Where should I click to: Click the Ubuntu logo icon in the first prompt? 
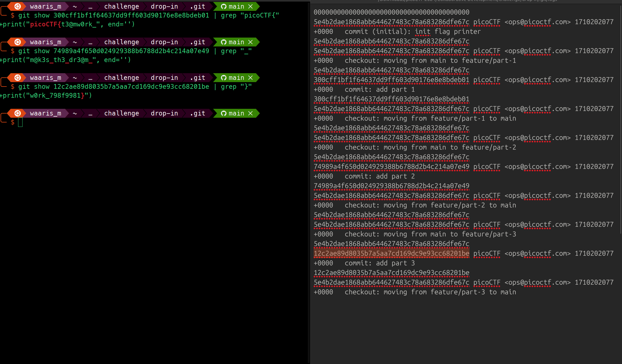pyautogui.click(x=18, y=6)
